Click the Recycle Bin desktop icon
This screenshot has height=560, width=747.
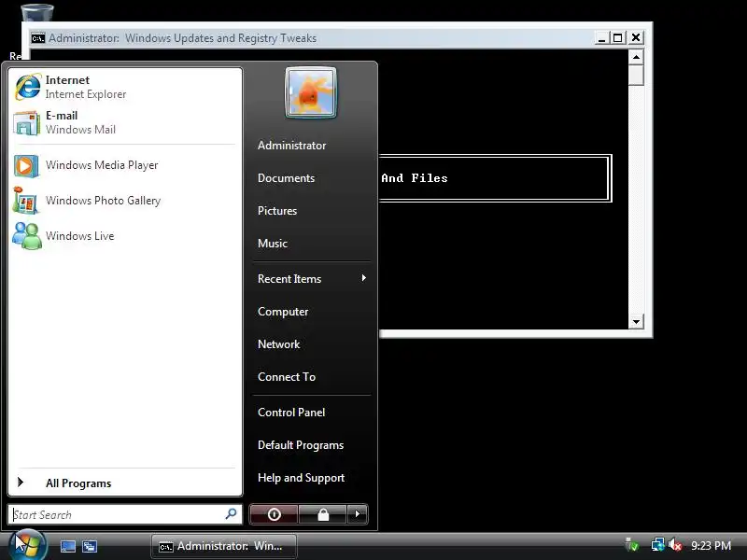[37, 13]
